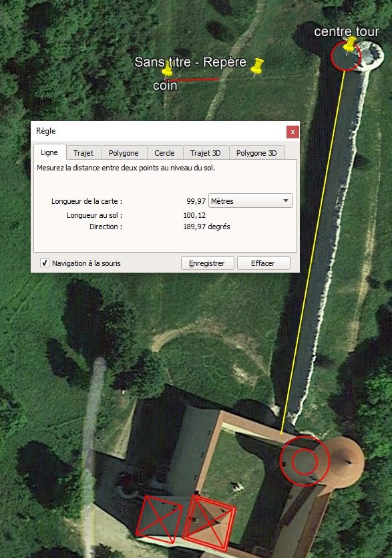
Task: Open the Mètres units dropdown
Action: coord(250,200)
